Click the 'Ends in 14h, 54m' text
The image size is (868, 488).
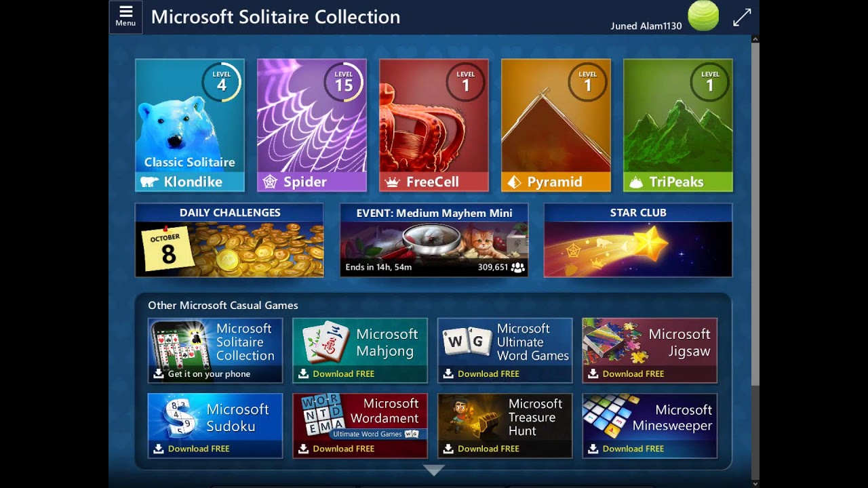coord(378,267)
